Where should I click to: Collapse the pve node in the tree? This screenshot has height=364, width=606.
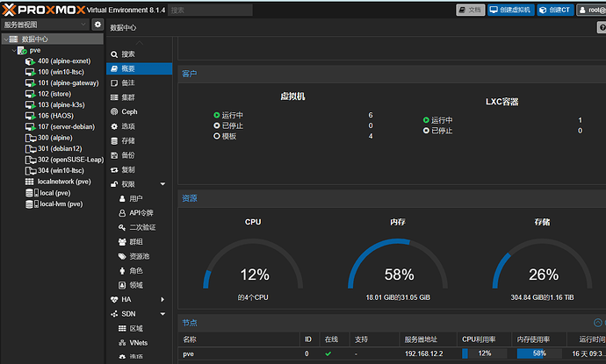14,51
